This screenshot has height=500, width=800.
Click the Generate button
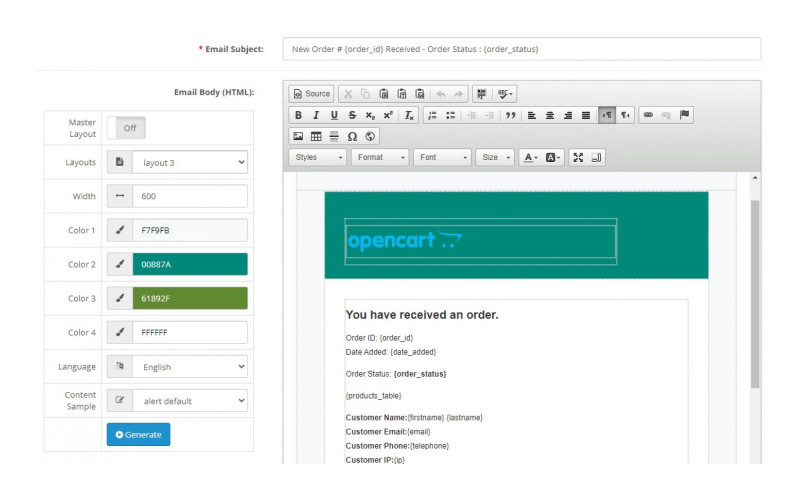pos(138,435)
